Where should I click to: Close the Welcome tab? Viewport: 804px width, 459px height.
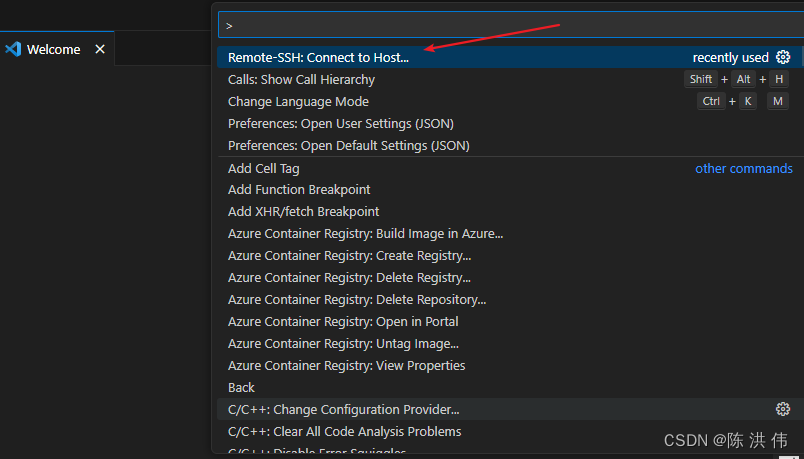coord(100,49)
